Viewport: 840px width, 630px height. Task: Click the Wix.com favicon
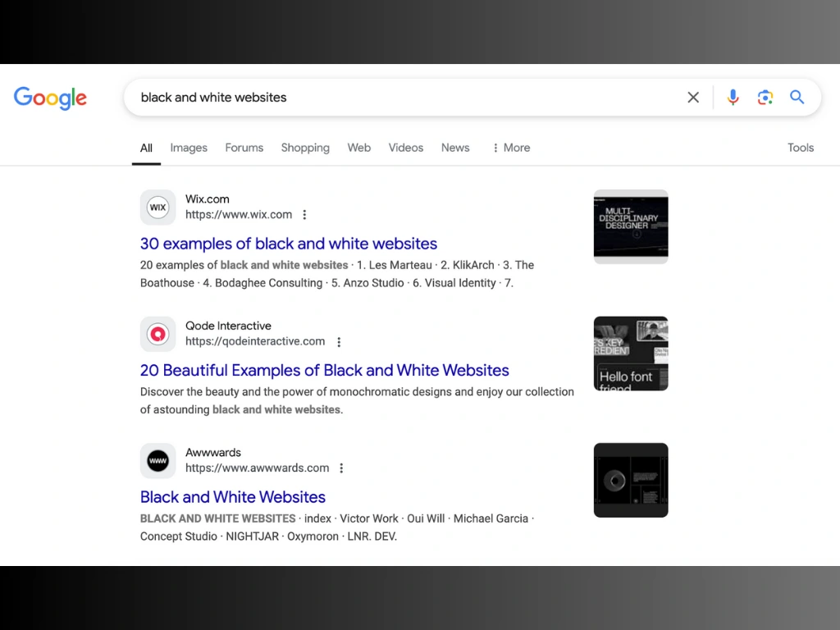coord(158,208)
